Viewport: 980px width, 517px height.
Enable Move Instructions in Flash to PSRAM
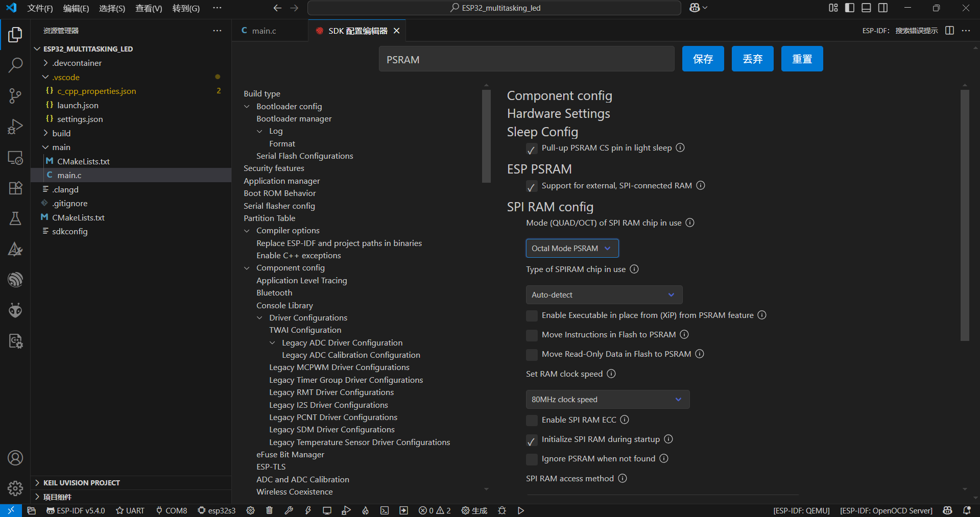click(532, 335)
